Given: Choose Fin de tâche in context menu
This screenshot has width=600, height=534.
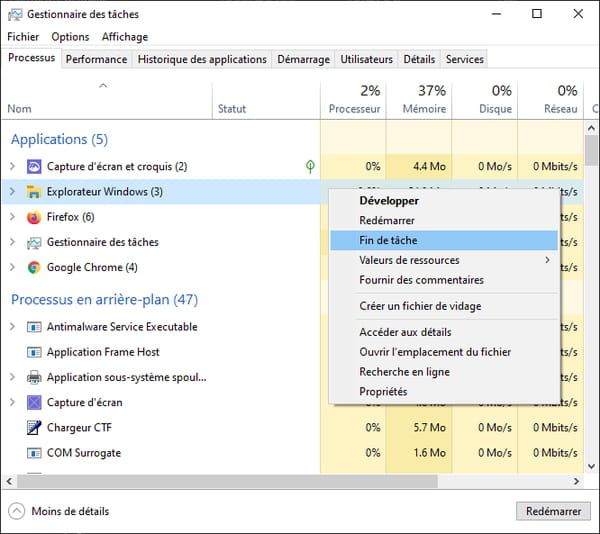Looking at the screenshot, I should pos(444,241).
